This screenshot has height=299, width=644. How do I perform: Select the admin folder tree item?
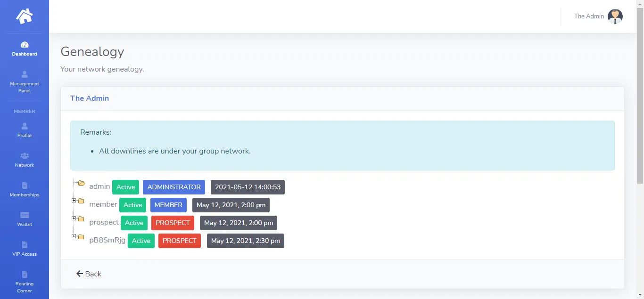pos(99,186)
